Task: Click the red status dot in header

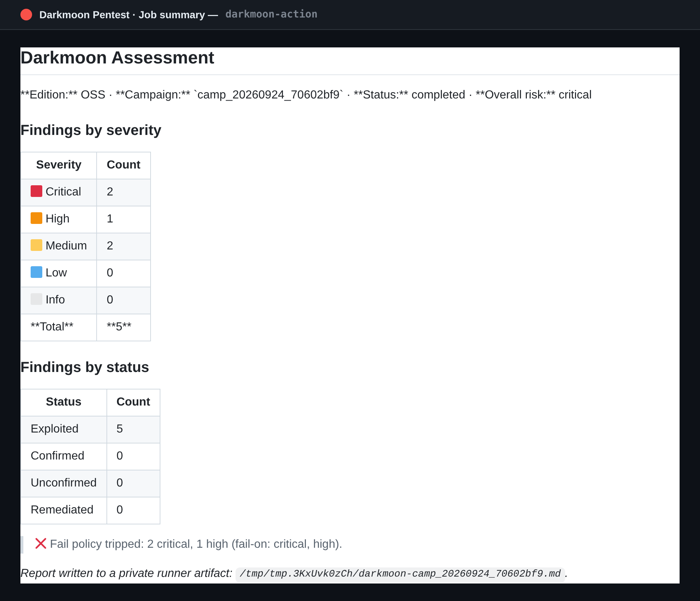Action: coord(26,15)
